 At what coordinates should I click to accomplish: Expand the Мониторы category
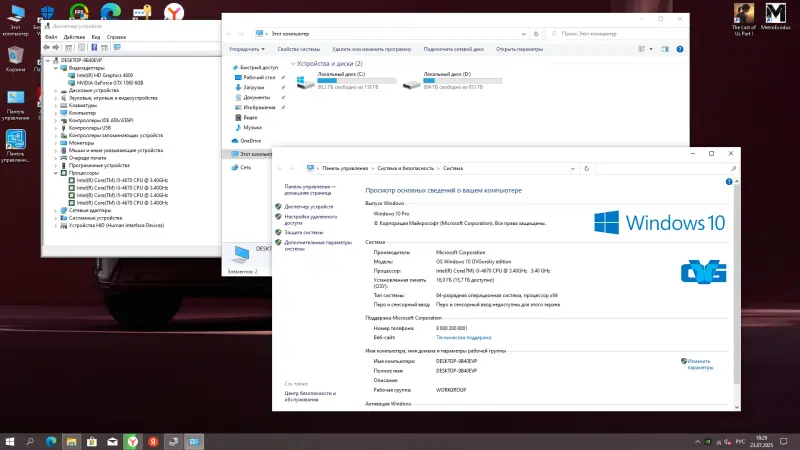[x=56, y=143]
